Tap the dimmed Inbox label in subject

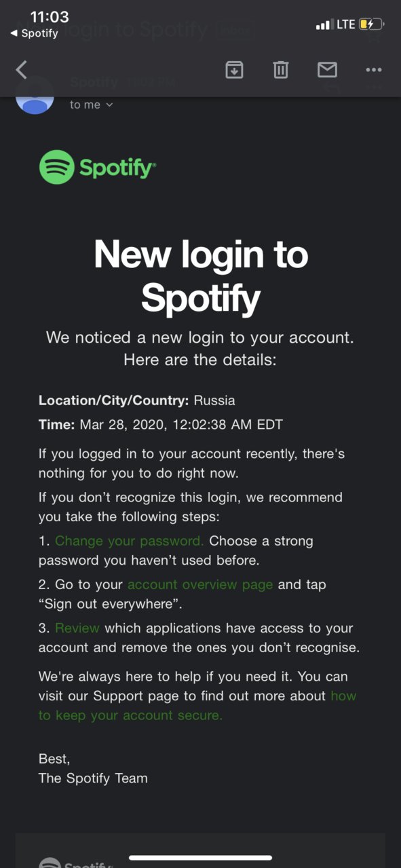tap(235, 31)
